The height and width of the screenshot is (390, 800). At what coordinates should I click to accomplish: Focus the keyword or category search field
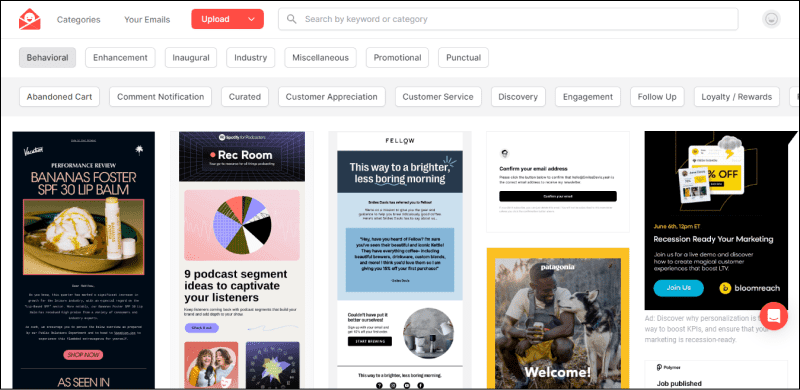(508, 19)
